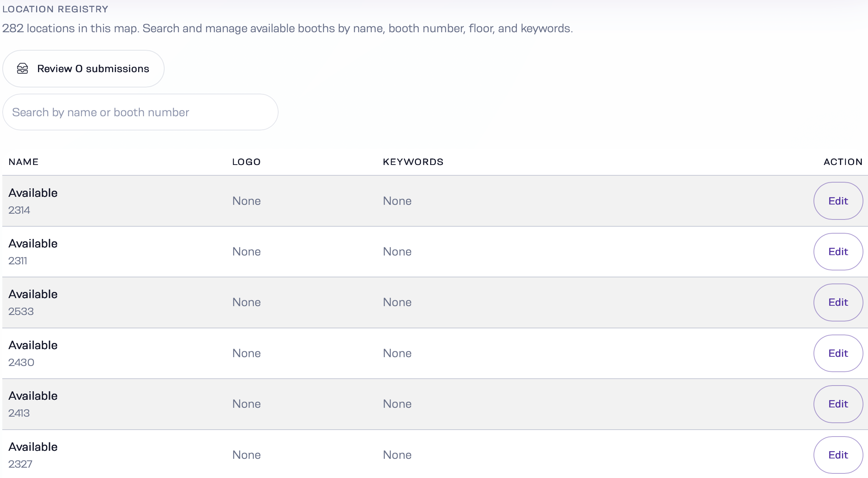
Task: Click the Available name in row 2413
Action: click(x=33, y=396)
